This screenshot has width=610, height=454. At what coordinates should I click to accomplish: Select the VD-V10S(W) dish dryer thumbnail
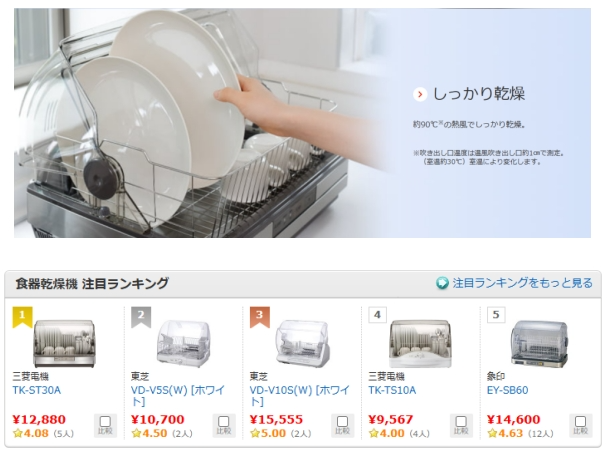pos(302,343)
